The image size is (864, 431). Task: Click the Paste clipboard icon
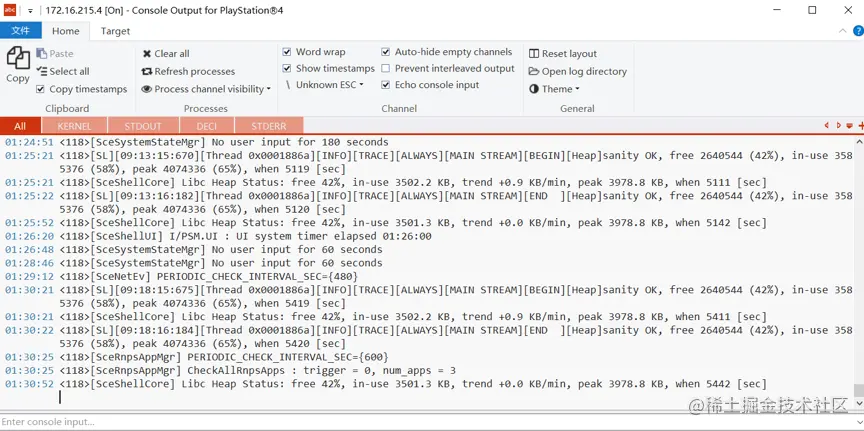coord(41,53)
